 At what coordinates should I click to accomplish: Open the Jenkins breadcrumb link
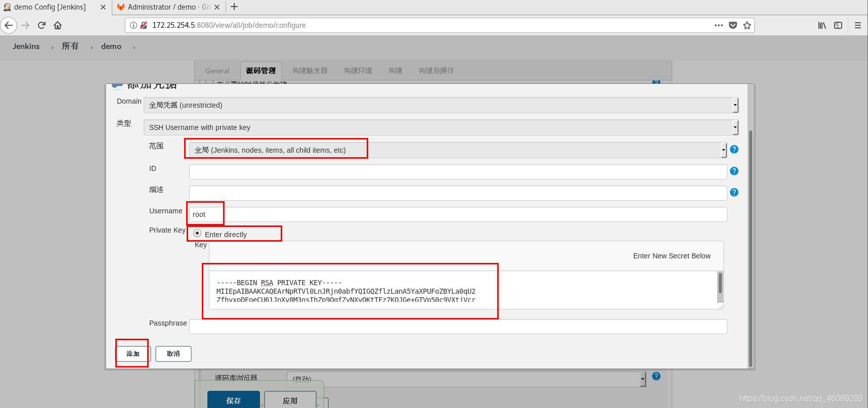pyautogui.click(x=26, y=47)
